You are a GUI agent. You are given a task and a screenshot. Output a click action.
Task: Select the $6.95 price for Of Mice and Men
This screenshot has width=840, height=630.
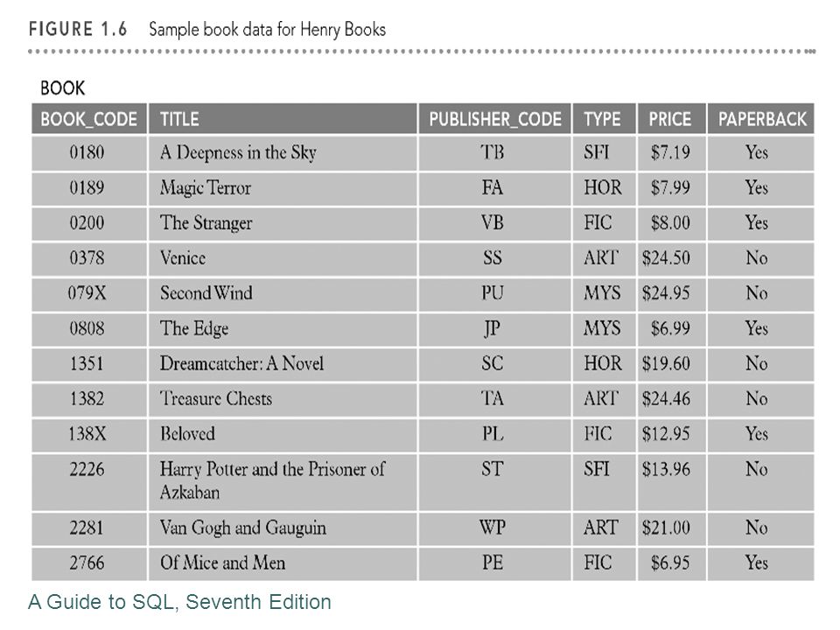670,563
